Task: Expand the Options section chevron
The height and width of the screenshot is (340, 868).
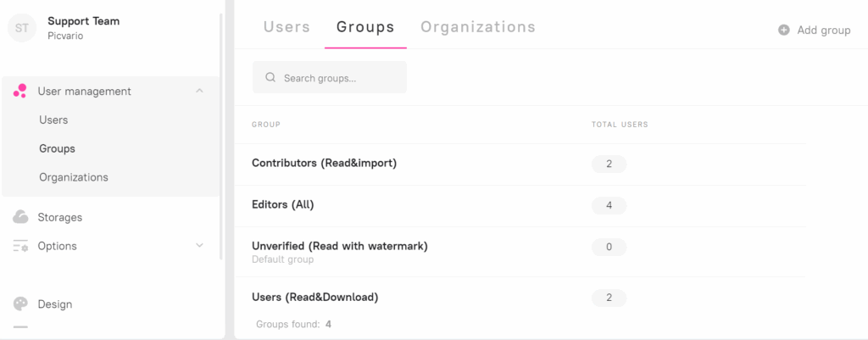Action: pyautogui.click(x=200, y=245)
